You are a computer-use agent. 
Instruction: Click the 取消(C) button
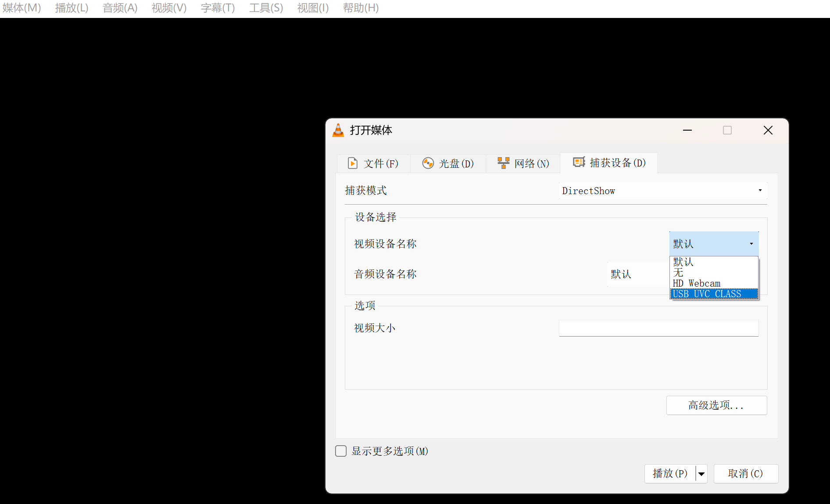tap(746, 474)
